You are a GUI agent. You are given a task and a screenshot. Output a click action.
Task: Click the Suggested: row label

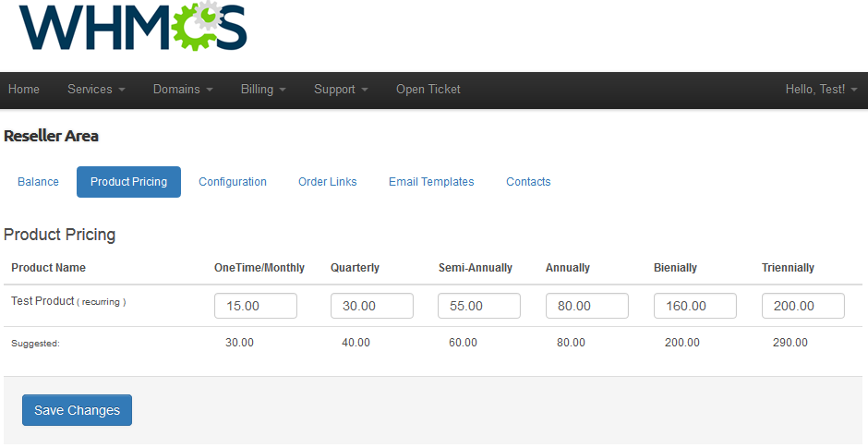click(x=35, y=344)
